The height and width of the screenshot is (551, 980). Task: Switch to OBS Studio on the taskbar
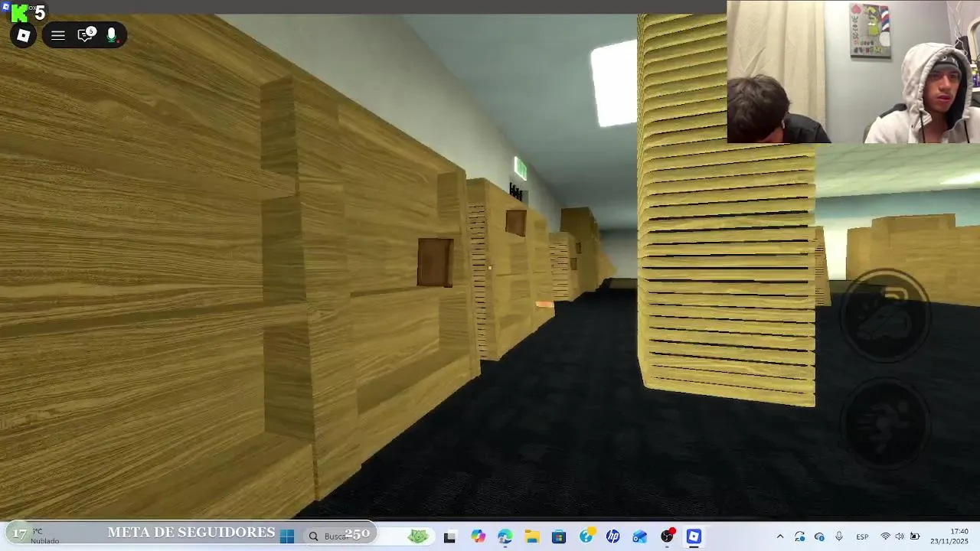click(667, 536)
